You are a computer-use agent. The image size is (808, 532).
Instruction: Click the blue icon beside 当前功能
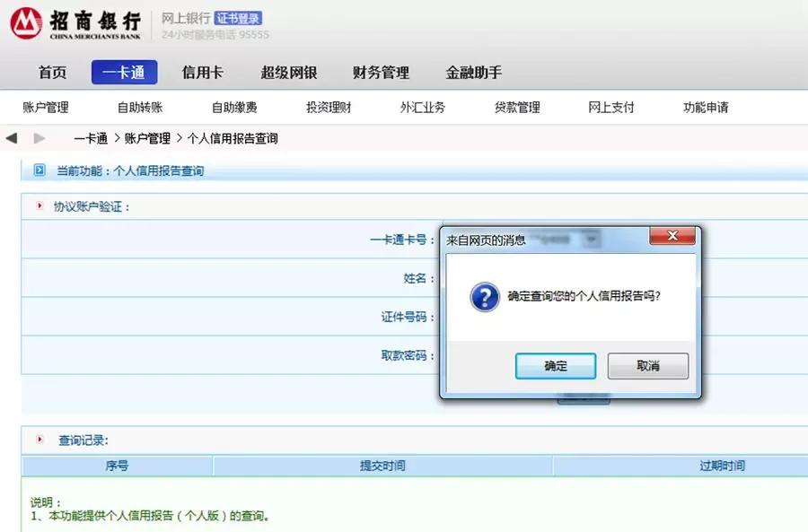tap(38, 170)
